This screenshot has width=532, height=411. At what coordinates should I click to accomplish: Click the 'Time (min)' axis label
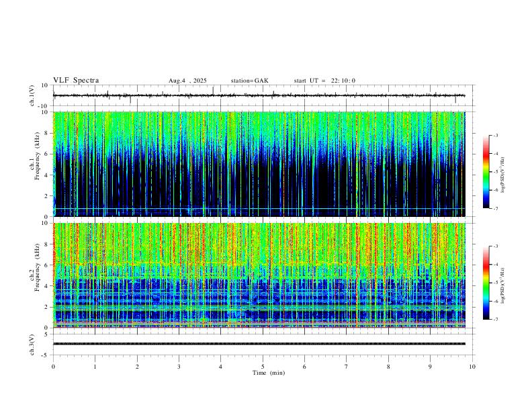[x=269, y=373]
